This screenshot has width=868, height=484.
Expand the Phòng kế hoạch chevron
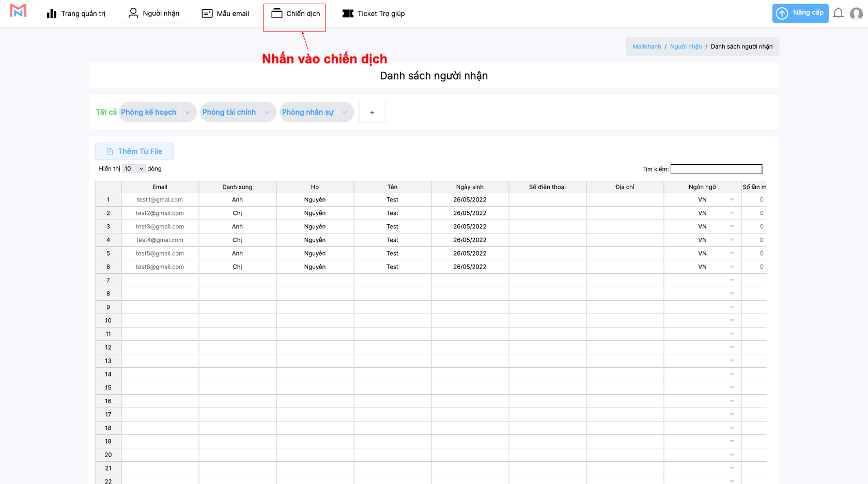coord(188,112)
